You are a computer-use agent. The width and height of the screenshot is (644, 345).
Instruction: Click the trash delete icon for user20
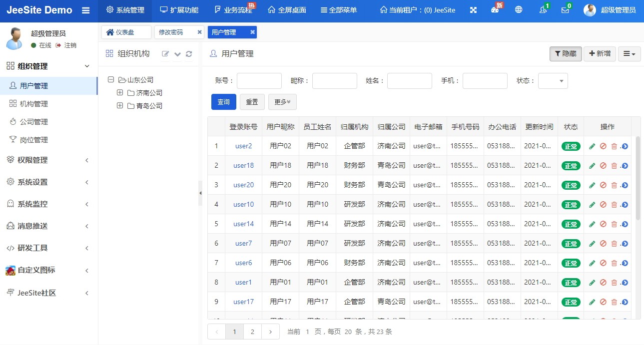pos(614,185)
